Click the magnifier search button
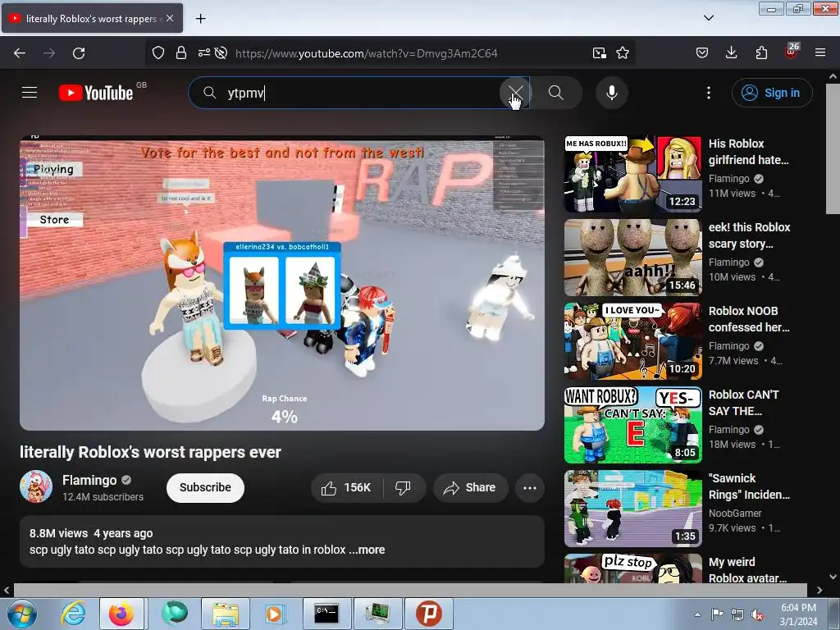840x630 pixels. [x=556, y=93]
